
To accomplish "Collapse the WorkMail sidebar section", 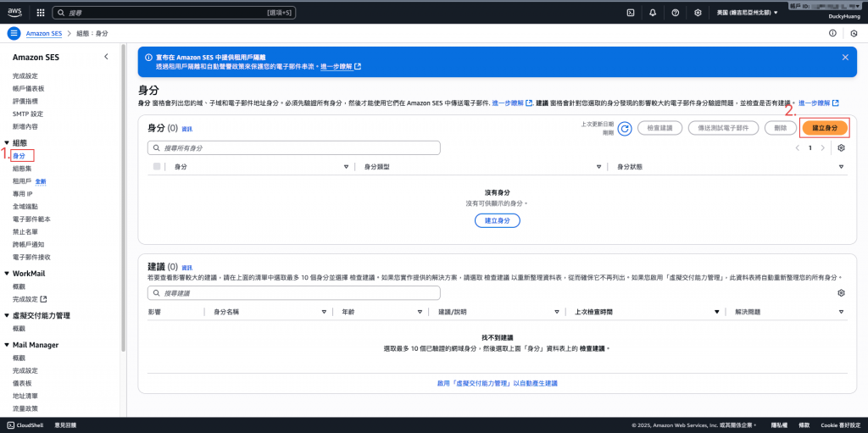I will tap(7, 274).
